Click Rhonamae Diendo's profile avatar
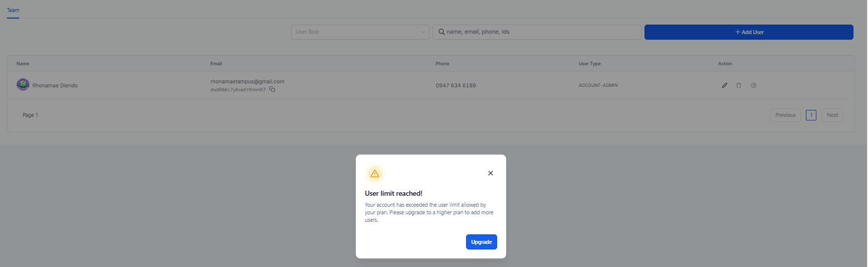This screenshot has width=868, height=267. pos(23,85)
